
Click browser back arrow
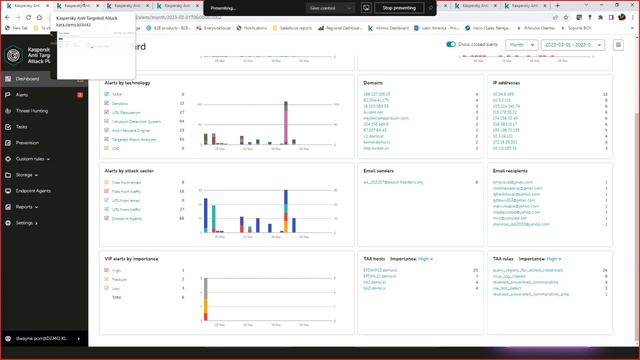pos(7,18)
